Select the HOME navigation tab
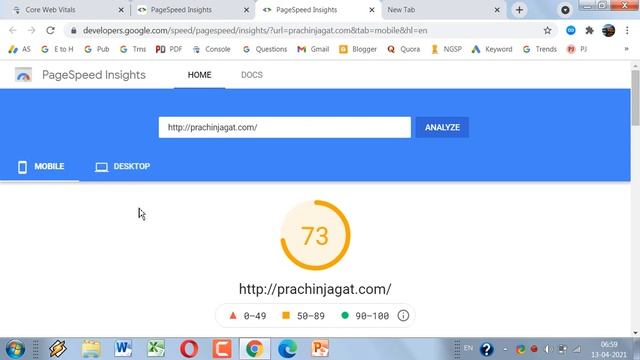The height and width of the screenshot is (360, 640). click(x=200, y=75)
